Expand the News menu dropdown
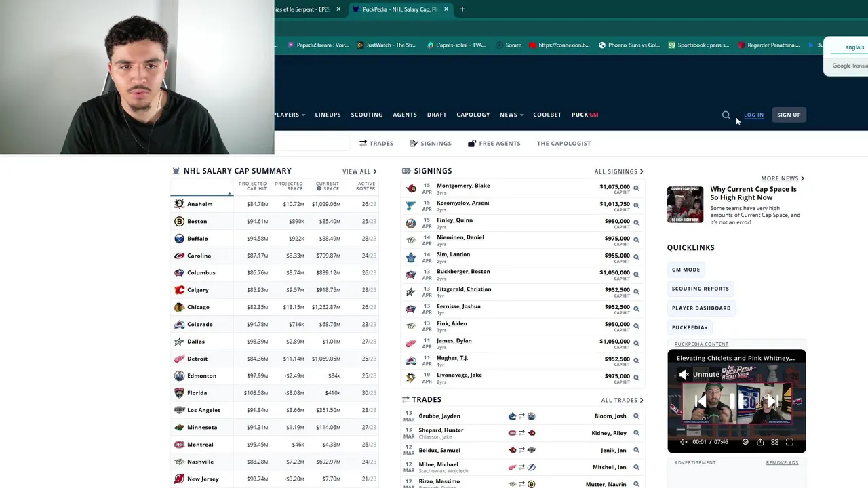 (511, 115)
